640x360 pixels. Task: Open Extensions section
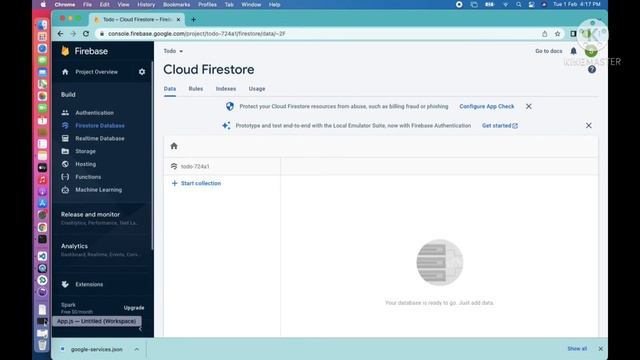[89, 284]
